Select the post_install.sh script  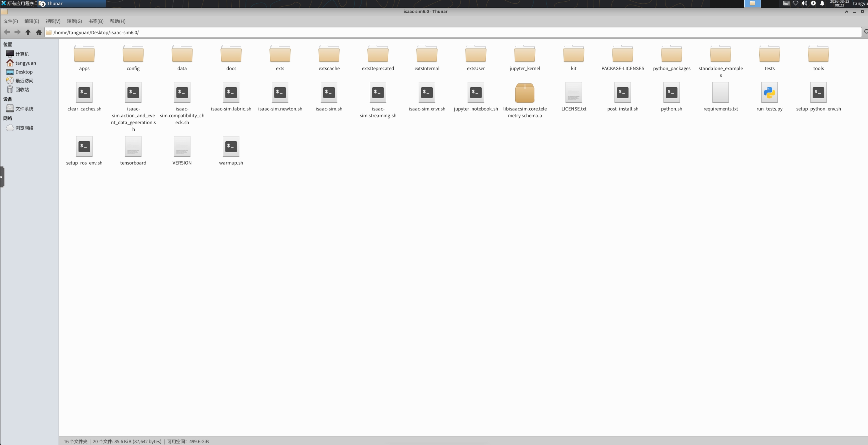(x=622, y=93)
